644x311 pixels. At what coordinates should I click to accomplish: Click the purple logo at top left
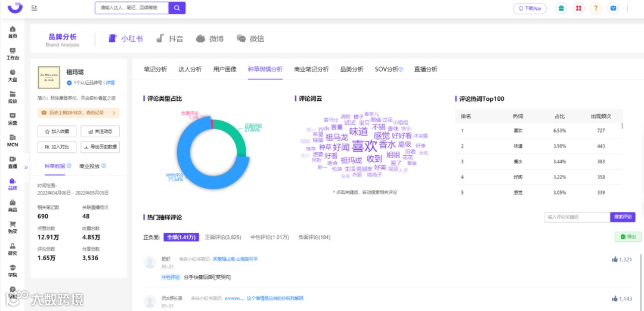click(15, 7)
